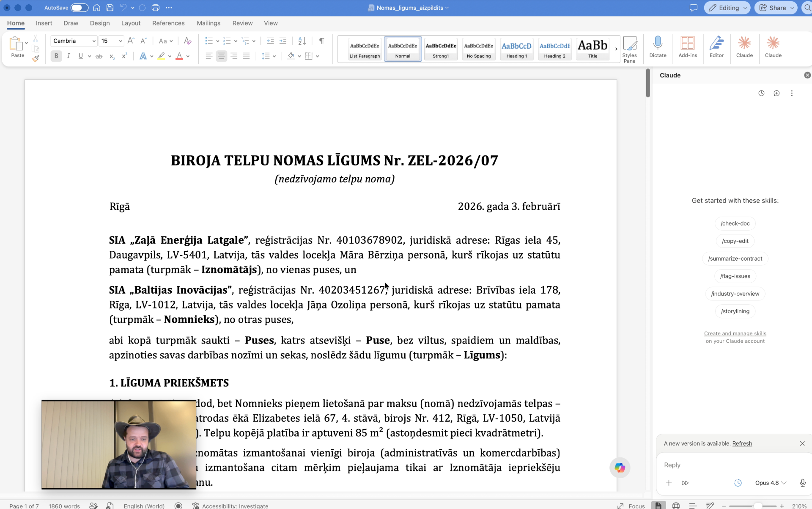Open the Add-ins button
The height and width of the screenshot is (509, 812).
click(688, 47)
